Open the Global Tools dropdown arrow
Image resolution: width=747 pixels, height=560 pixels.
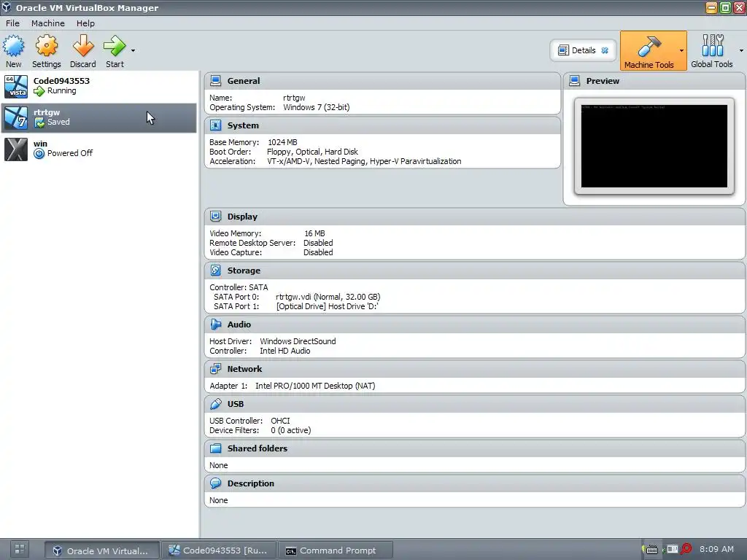(x=741, y=50)
